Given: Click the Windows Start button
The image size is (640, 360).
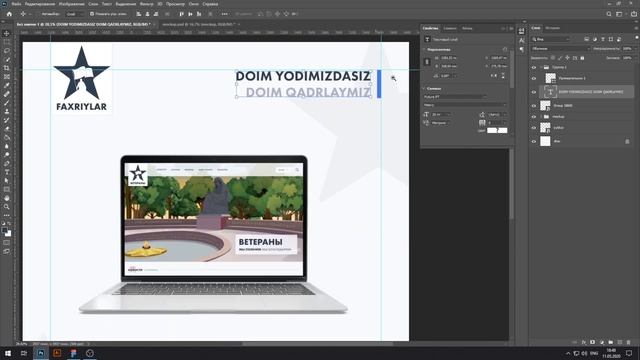Looking at the screenshot, I should click(x=8, y=353).
